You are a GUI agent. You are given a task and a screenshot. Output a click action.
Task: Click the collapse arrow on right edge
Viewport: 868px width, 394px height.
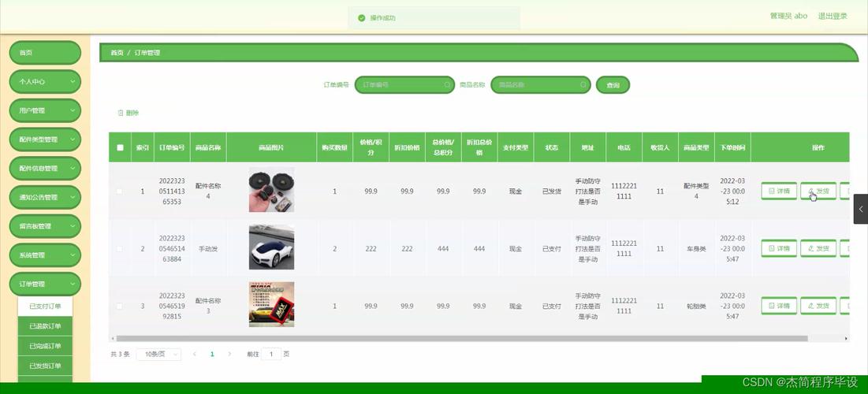[x=860, y=209]
